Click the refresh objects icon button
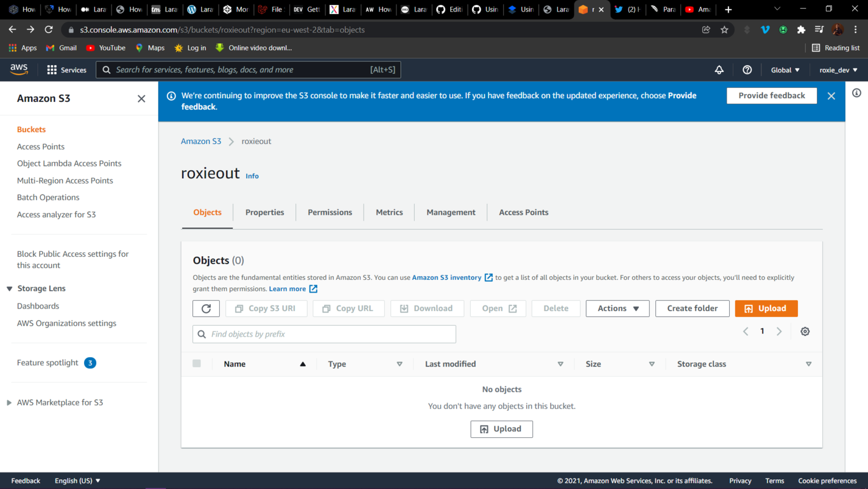The image size is (868, 489). point(206,309)
